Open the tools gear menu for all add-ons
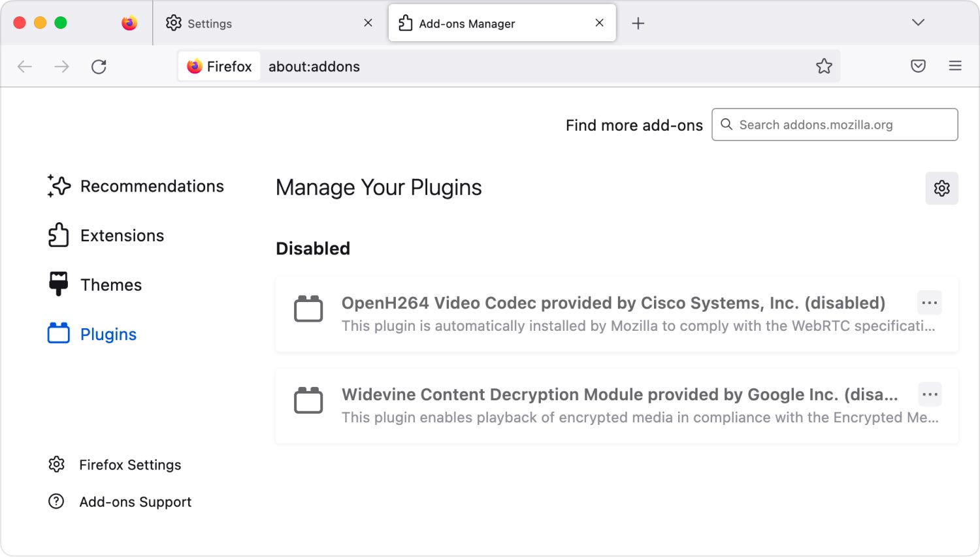Image resolution: width=980 pixels, height=557 pixels. click(941, 188)
